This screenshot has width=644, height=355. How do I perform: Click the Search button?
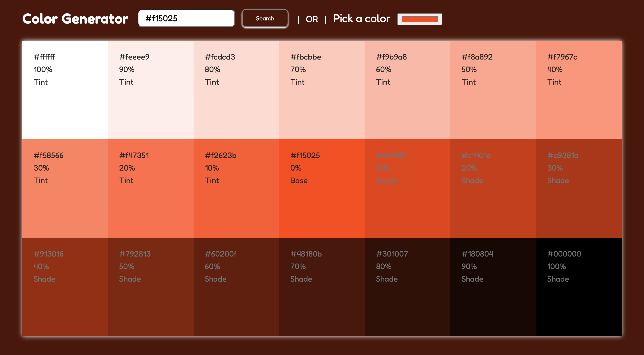coord(265,19)
